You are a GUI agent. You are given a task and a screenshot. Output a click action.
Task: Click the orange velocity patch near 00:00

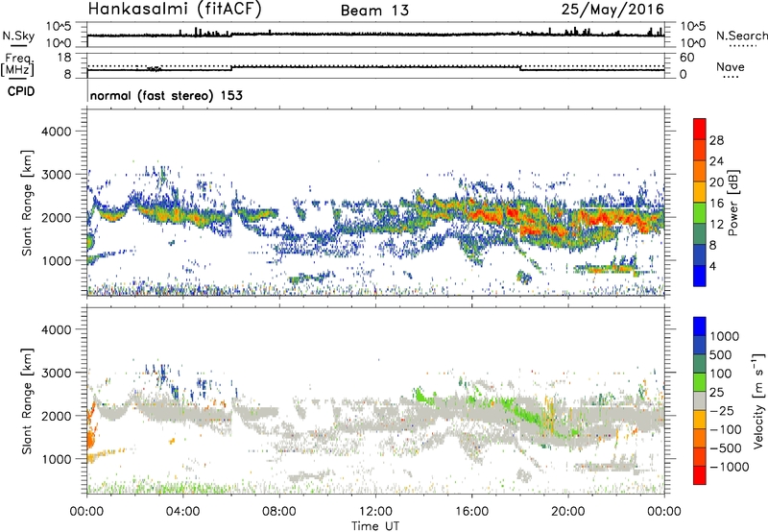[x=90, y=438]
